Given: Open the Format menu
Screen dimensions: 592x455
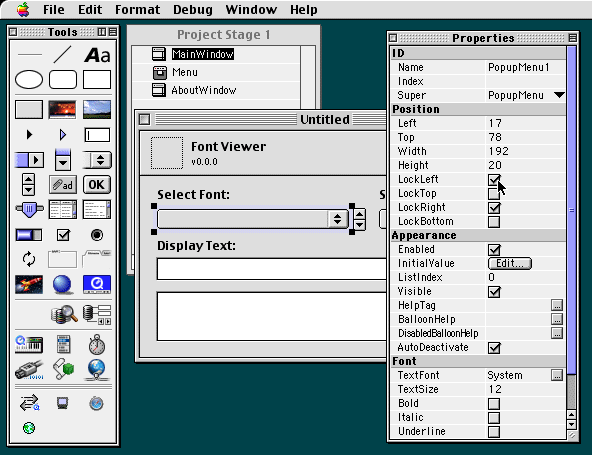Looking at the screenshot, I should [137, 9].
